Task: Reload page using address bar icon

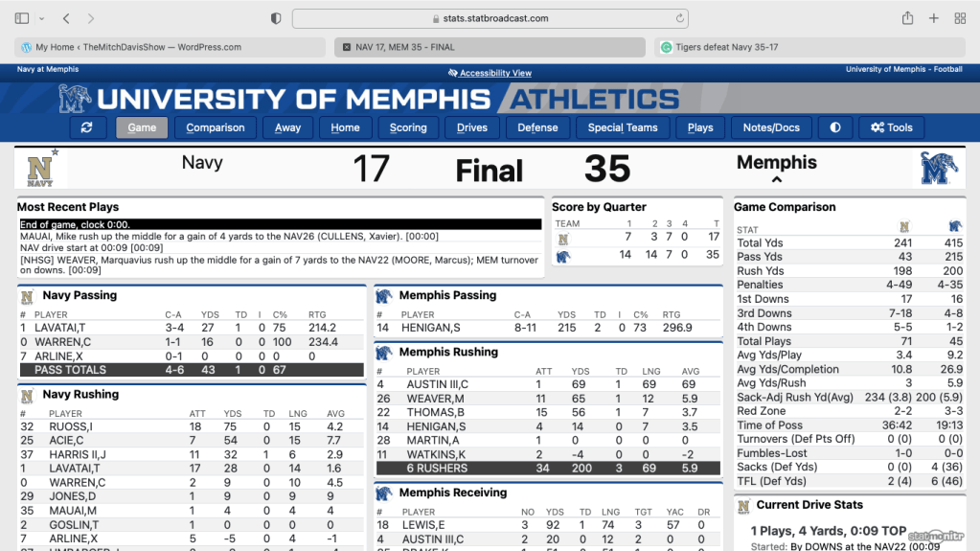Action: [680, 18]
